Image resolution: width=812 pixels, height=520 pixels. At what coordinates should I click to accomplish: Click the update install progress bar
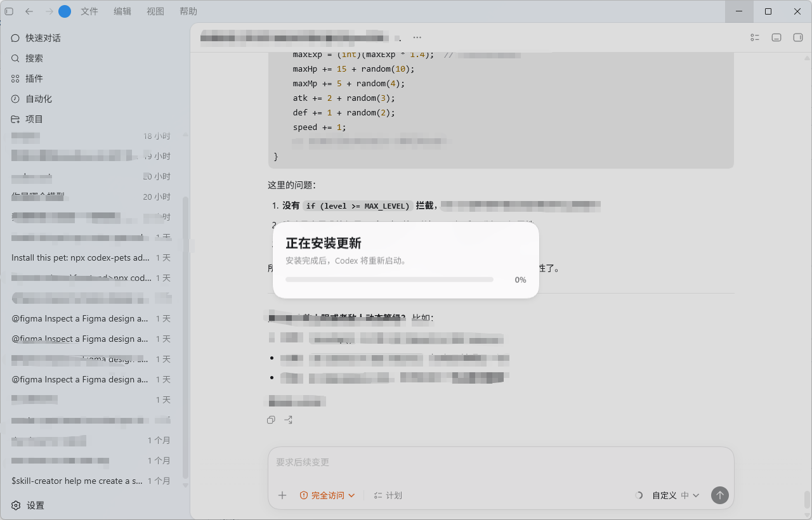390,280
